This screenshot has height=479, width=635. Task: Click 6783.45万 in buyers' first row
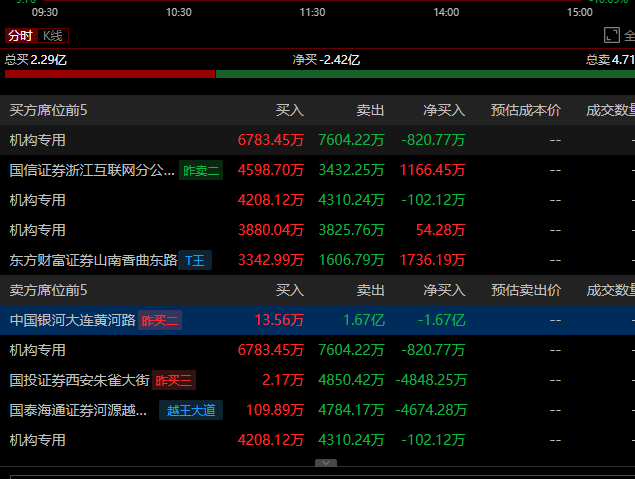click(271, 140)
